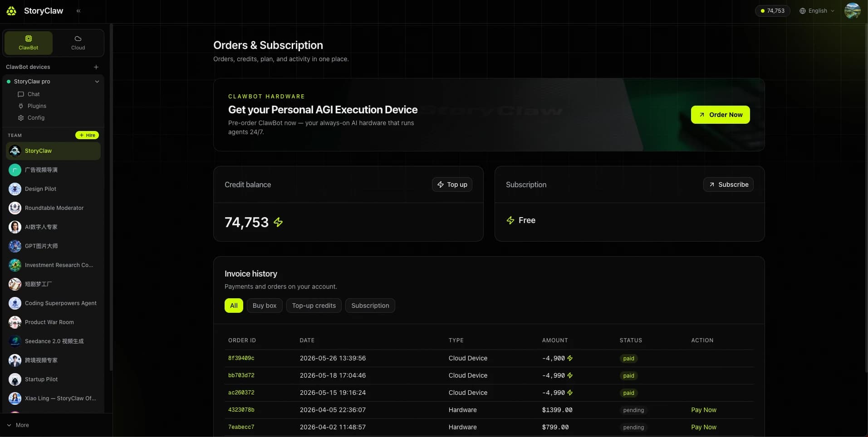Collapse the sidebar with the double chevron
This screenshot has height=437, width=868.
(78, 11)
